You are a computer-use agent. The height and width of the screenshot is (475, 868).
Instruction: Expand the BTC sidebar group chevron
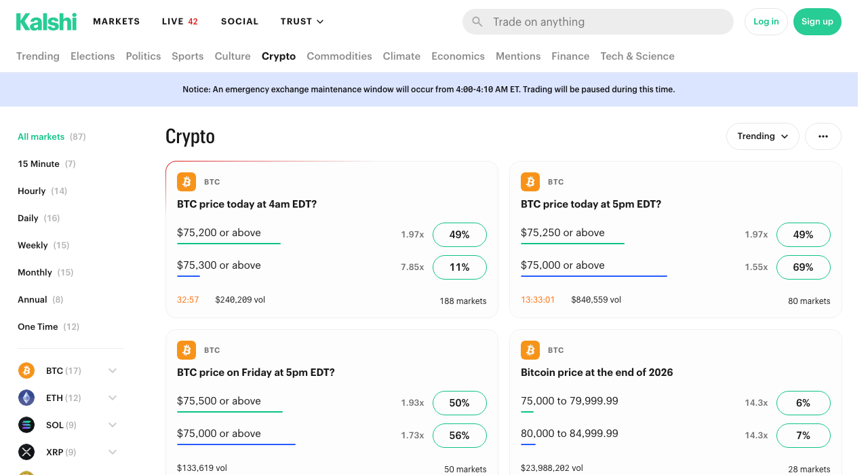113,370
